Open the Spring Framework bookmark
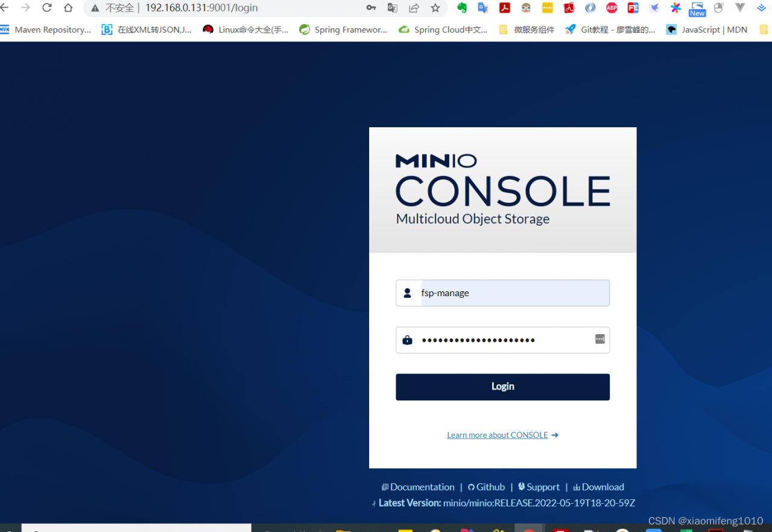 click(x=343, y=30)
